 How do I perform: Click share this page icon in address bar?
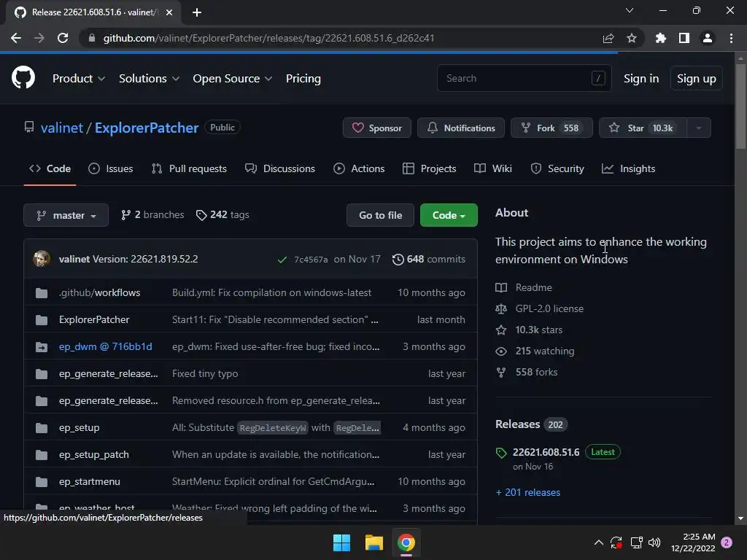coord(608,38)
